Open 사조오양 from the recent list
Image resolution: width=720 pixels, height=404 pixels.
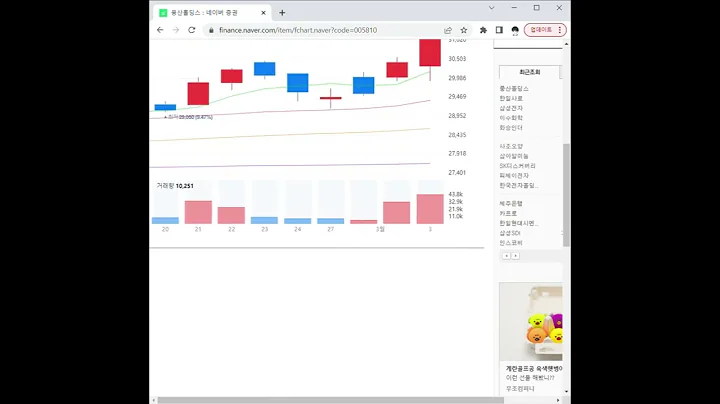[511, 146]
